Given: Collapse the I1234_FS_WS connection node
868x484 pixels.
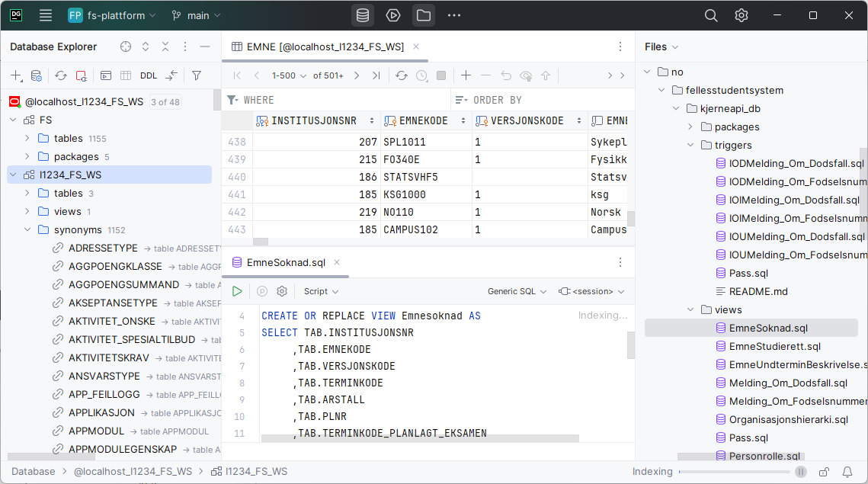Looking at the screenshot, I should coord(12,175).
